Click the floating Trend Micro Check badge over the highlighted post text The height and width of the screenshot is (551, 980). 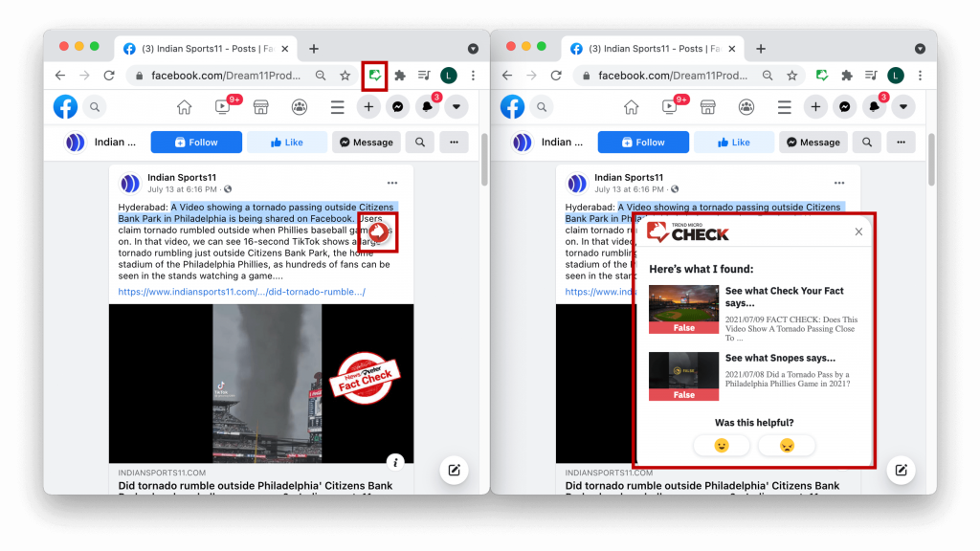pos(381,232)
